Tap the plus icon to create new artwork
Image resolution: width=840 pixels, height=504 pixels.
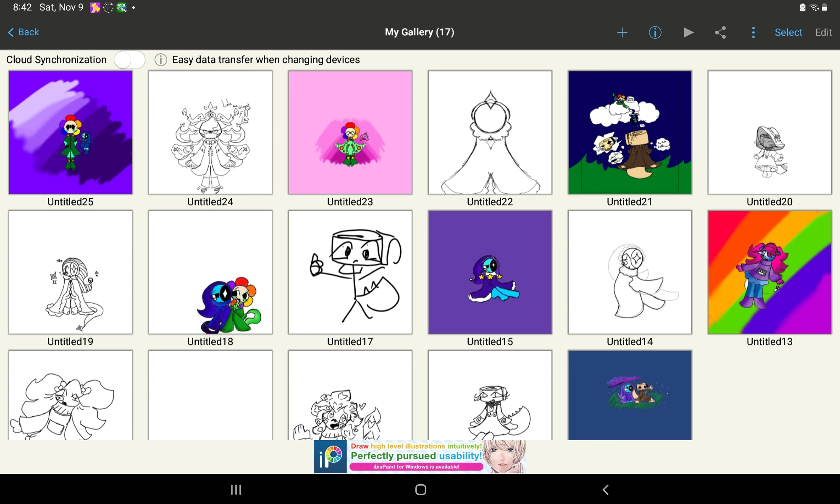[x=622, y=32]
